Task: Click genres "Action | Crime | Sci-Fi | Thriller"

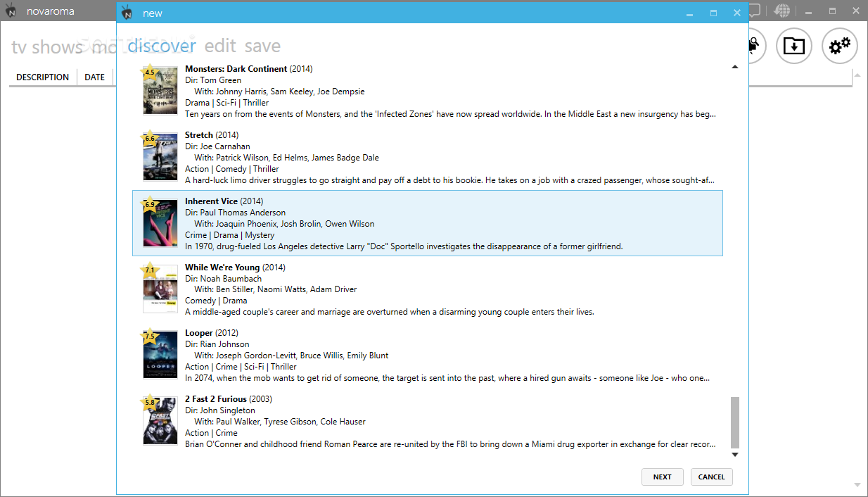Action: tap(241, 367)
